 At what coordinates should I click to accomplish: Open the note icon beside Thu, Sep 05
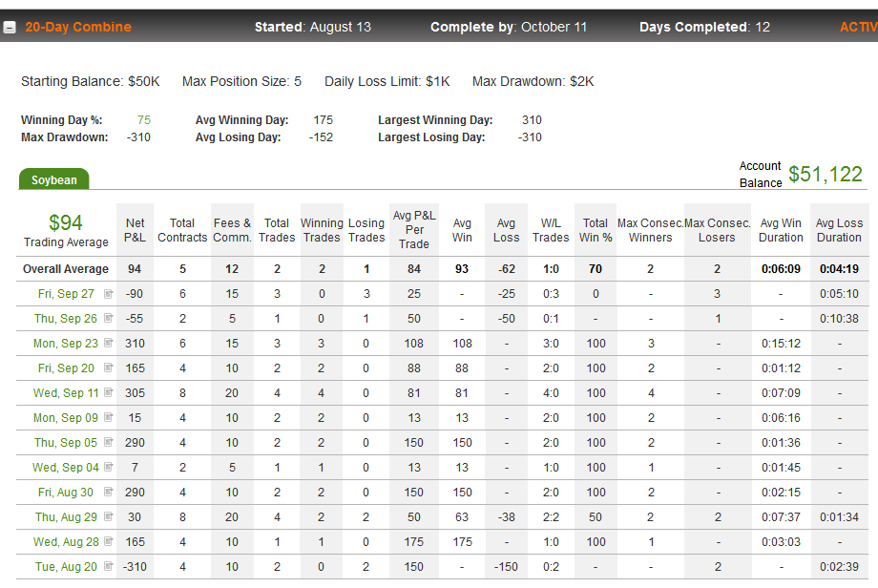[x=109, y=442]
